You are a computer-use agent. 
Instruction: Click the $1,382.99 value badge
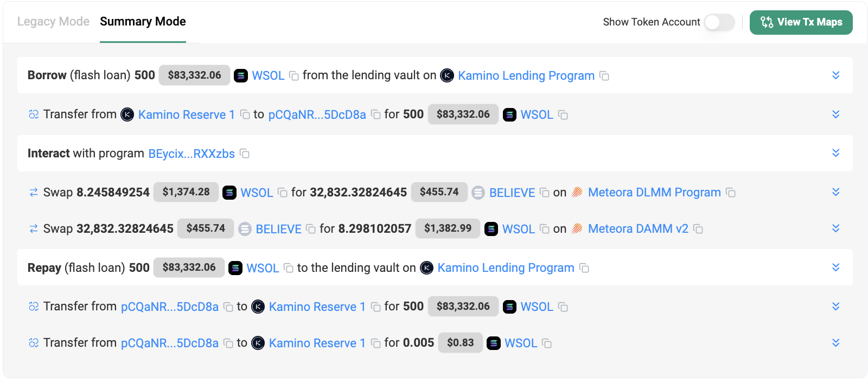point(448,228)
